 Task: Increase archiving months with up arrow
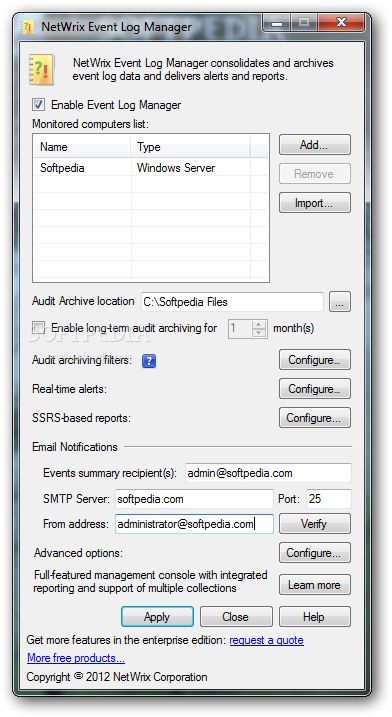tap(259, 324)
